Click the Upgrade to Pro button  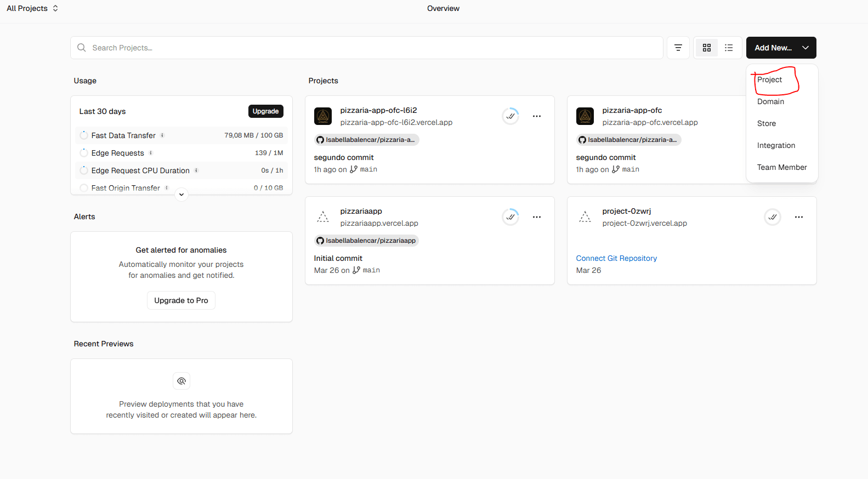pos(181,300)
